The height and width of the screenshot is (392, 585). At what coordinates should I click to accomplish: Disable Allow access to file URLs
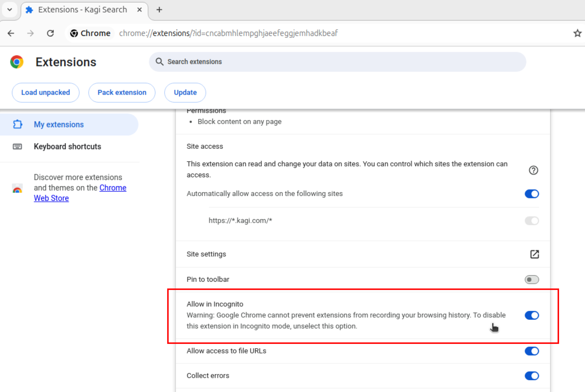pos(532,351)
